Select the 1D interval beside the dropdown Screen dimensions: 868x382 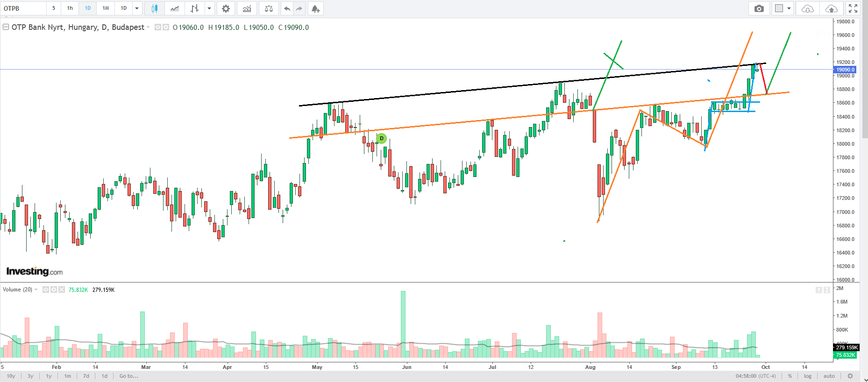(x=124, y=8)
